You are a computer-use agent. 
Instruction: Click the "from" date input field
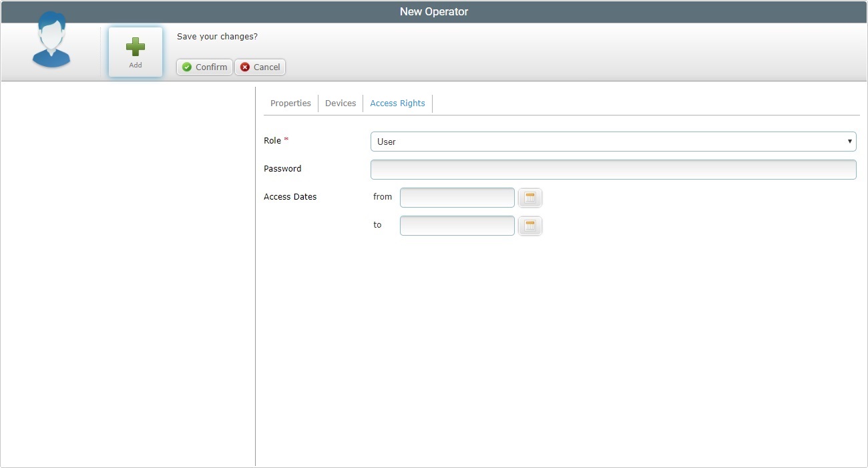(457, 197)
